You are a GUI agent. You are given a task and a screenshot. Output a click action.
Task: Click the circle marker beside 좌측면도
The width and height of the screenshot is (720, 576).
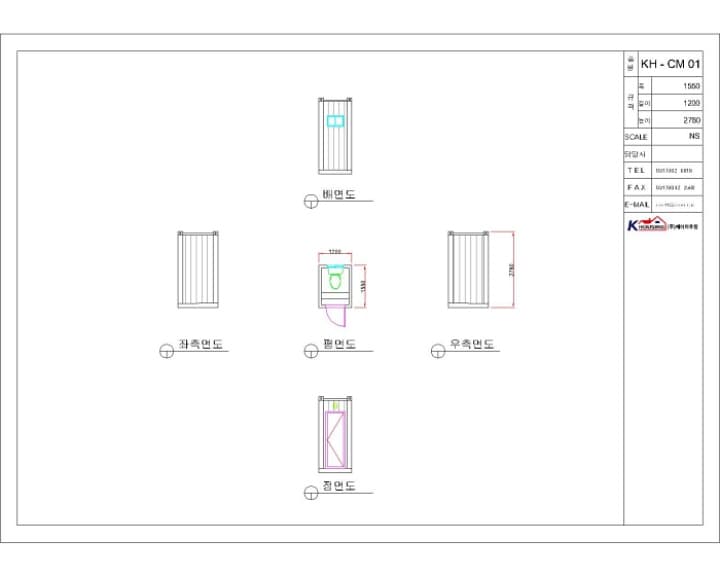coord(166,351)
